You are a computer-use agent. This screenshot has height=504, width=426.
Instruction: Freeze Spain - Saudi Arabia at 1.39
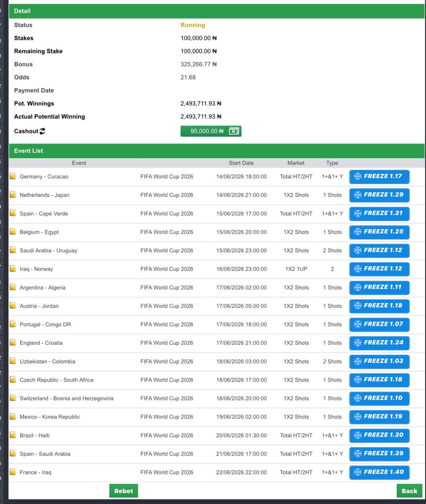point(379,454)
